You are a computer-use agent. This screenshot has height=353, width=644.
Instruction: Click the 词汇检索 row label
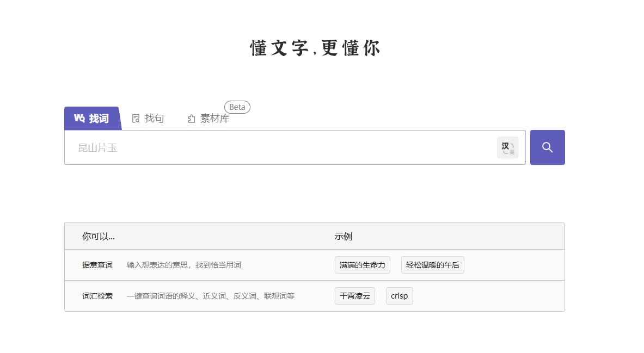coord(97,296)
